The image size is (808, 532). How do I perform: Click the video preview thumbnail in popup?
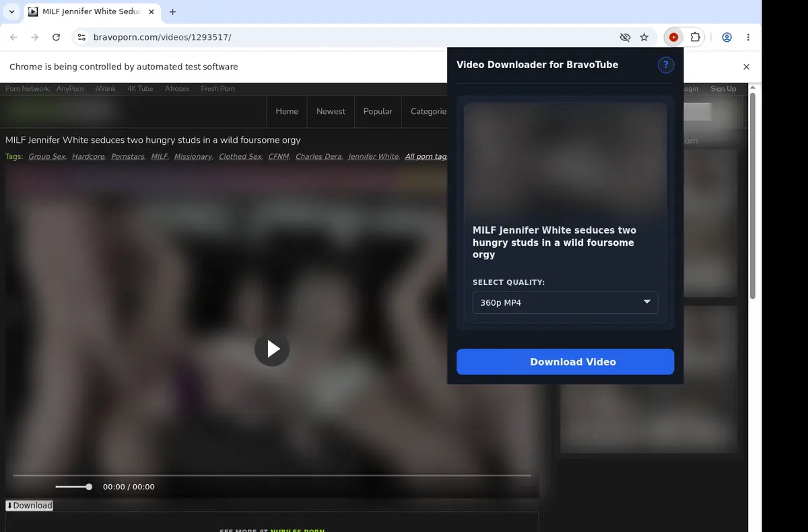[x=565, y=159]
